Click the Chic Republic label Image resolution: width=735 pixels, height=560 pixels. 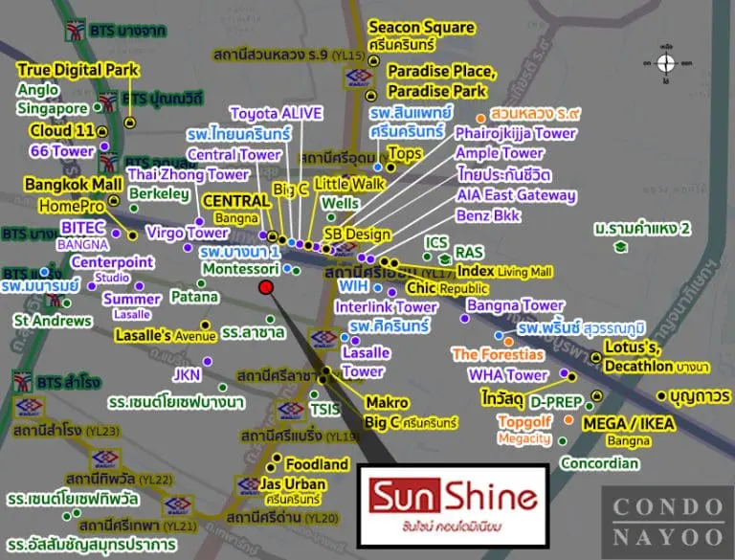click(447, 288)
